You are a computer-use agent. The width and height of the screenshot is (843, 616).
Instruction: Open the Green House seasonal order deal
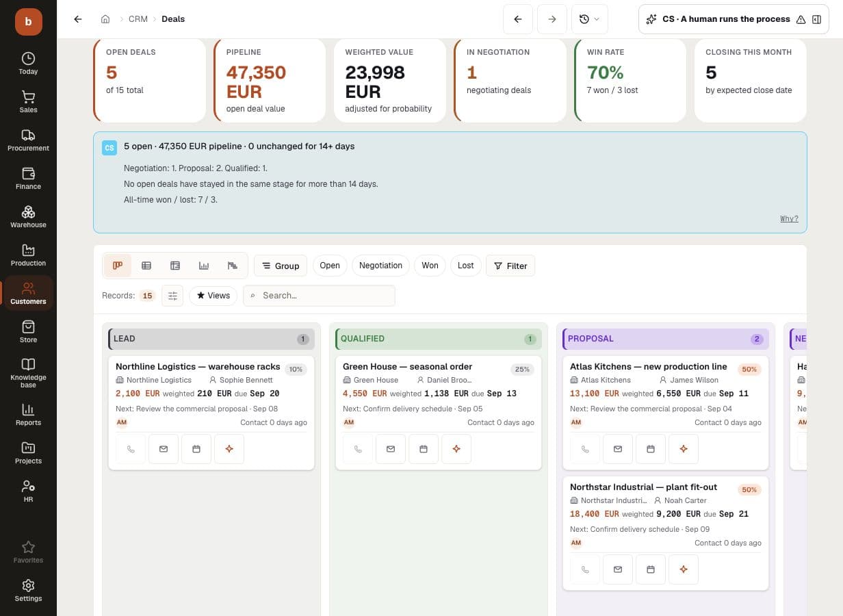click(x=407, y=367)
